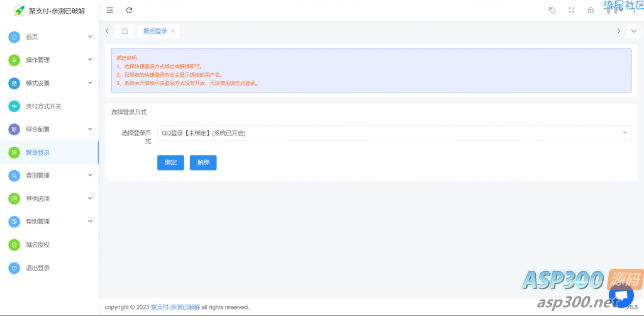Click the rocket logo icon
This screenshot has width=644, height=316.
click(x=19, y=11)
